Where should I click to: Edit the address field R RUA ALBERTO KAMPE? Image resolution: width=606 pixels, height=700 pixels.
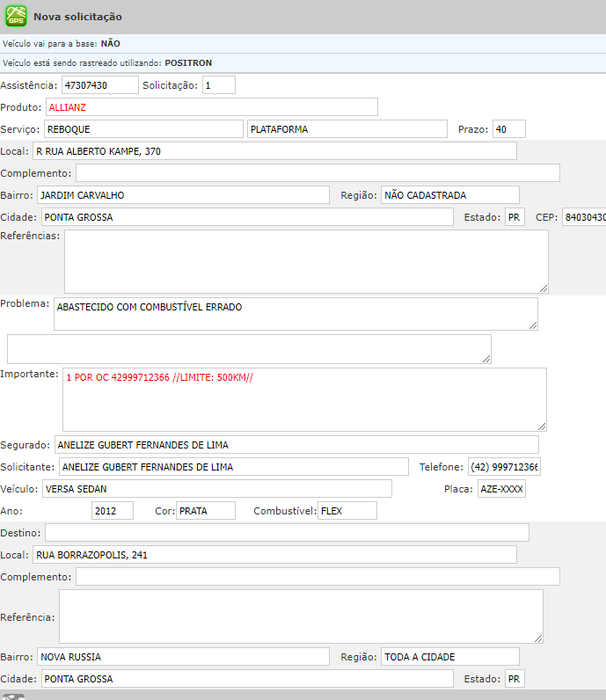274,151
